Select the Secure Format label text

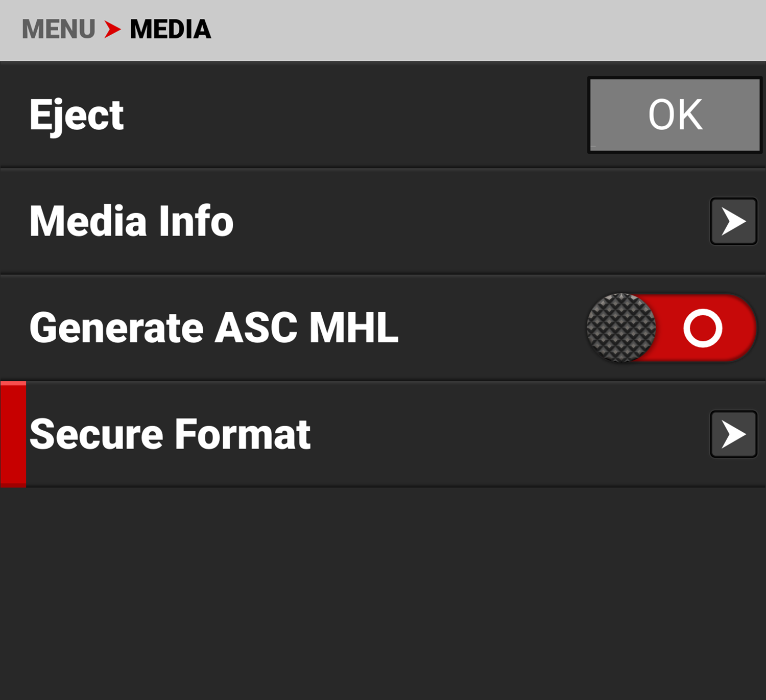point(170,434)
